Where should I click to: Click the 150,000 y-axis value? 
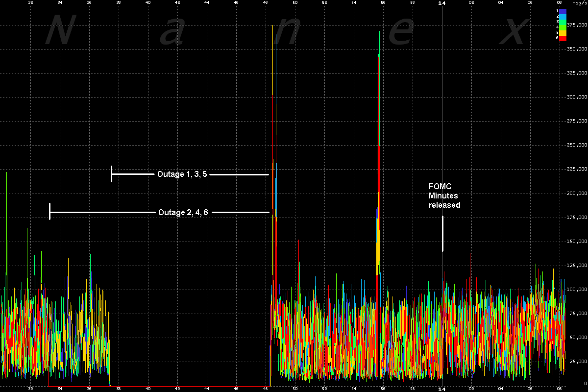[x=577, y=241]
